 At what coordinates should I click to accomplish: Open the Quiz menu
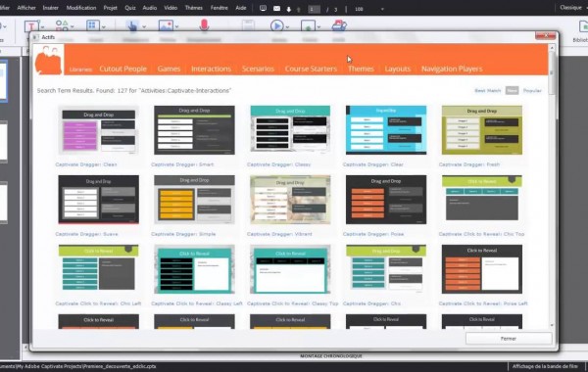(x=130, y=8)
